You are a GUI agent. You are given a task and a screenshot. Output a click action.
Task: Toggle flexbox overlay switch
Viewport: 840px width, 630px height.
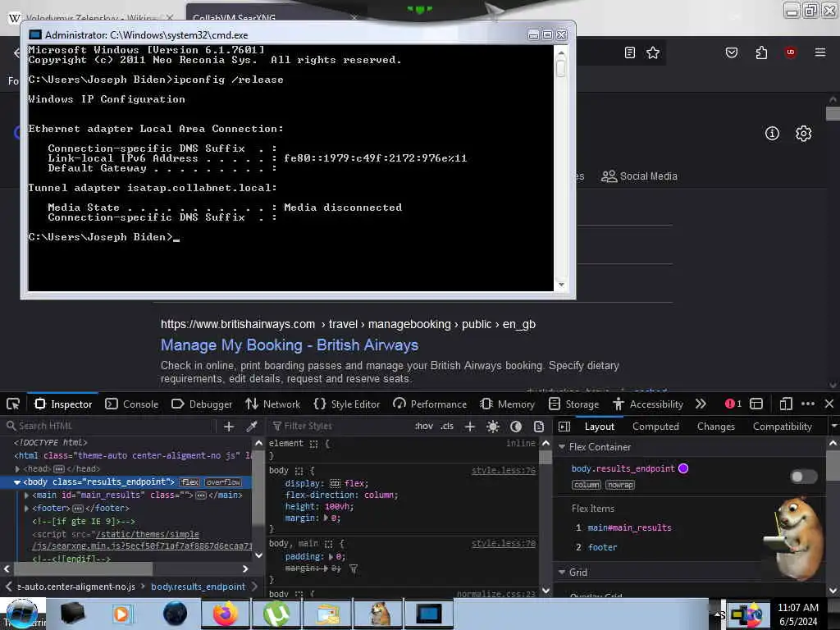coord(804,477)
